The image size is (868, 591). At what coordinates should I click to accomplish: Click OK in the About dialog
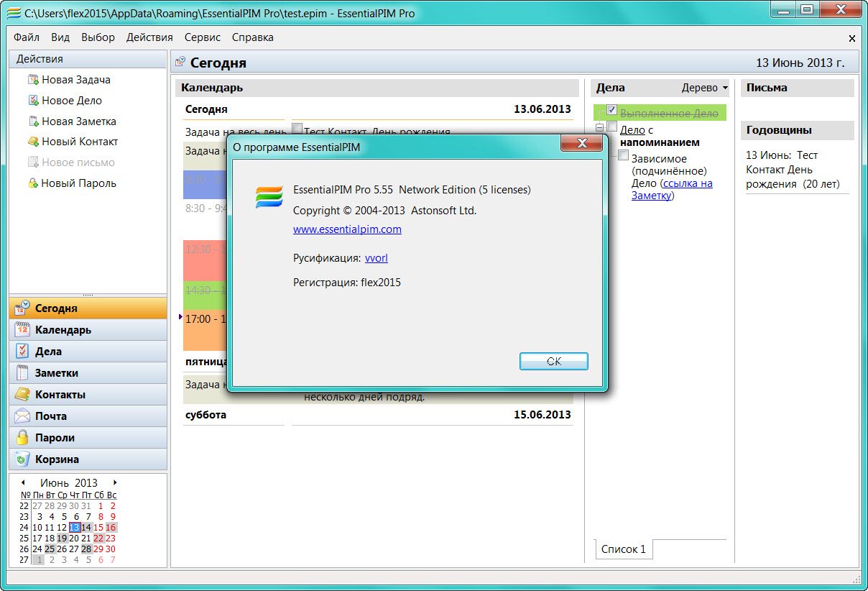[x=554, y=361]
